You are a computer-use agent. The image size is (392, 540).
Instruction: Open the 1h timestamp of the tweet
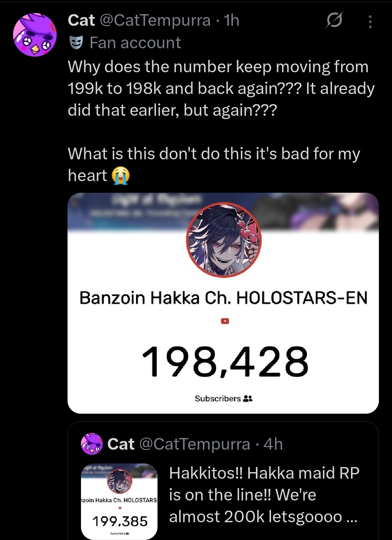pos(232,20)
